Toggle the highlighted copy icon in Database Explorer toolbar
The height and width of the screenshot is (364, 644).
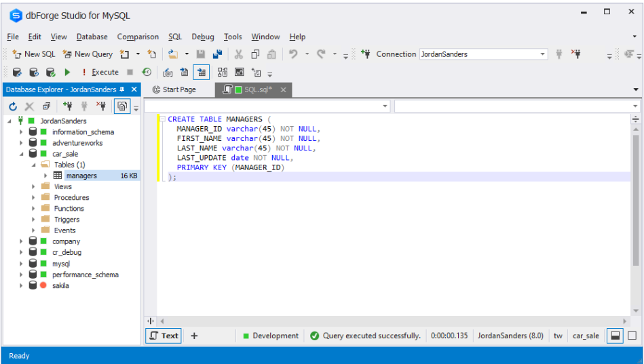pos(122,106)
